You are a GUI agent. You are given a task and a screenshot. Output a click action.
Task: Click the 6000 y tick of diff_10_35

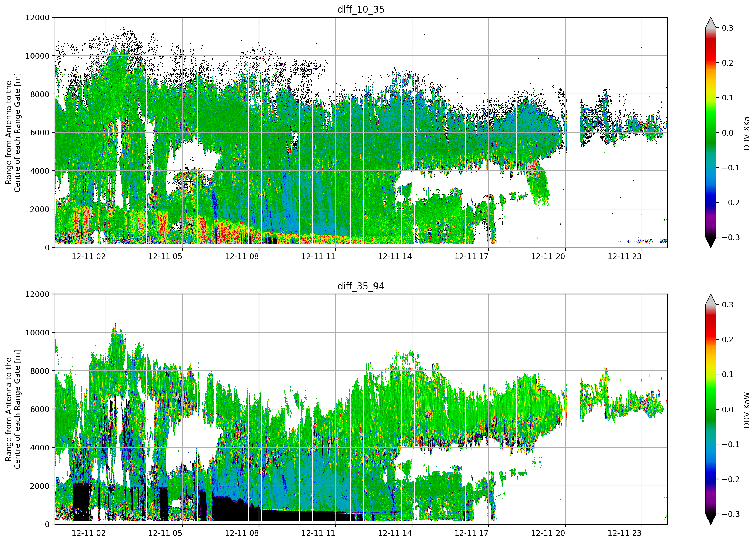pyautogui.click(x=39, y=132)
